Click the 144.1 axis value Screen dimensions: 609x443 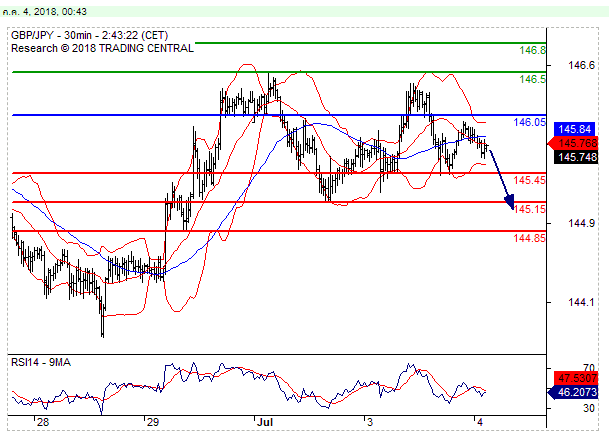click(581, 302)
